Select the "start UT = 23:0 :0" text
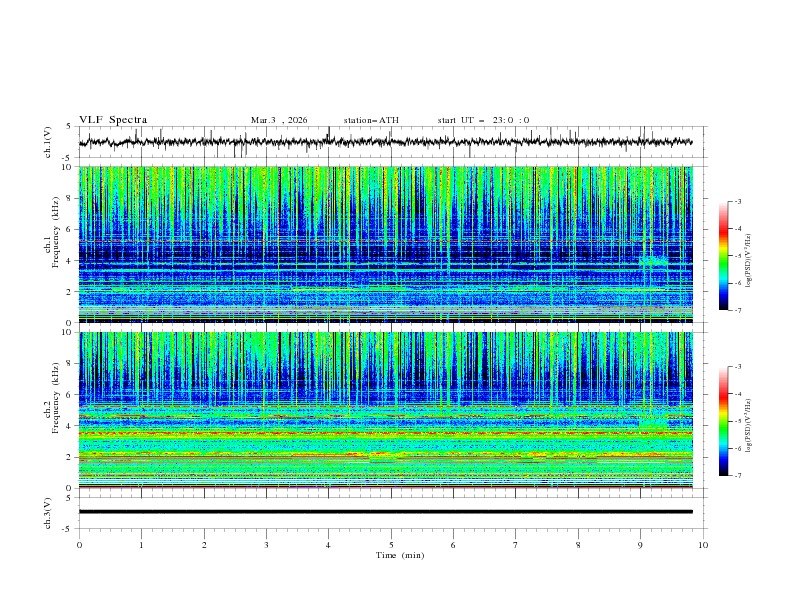 483,120
